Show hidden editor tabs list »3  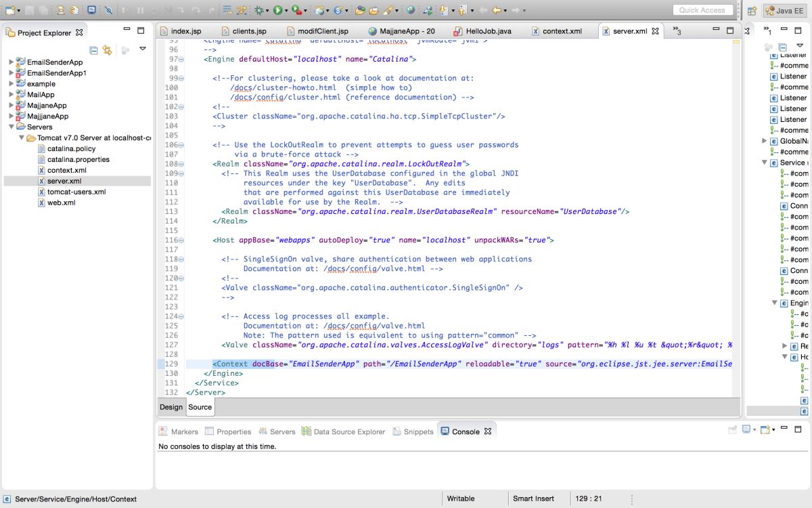click(x=677, y=31)
